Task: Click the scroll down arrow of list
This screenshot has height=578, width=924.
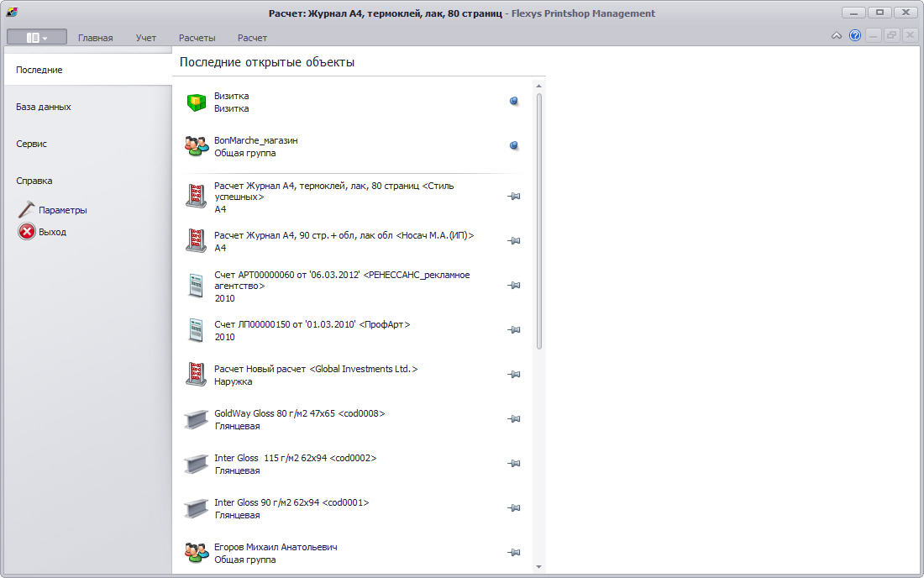Action: click(x=538, y=567)
